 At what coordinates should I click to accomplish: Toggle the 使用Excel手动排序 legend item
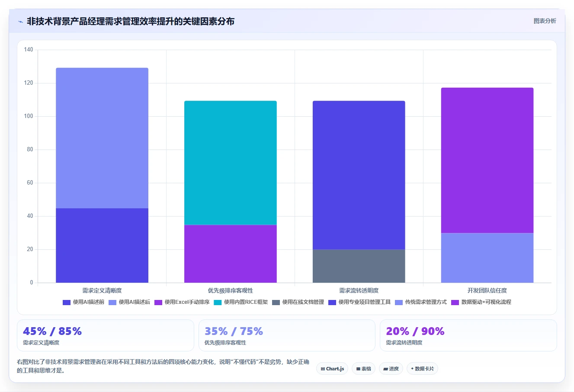[182, 302]
